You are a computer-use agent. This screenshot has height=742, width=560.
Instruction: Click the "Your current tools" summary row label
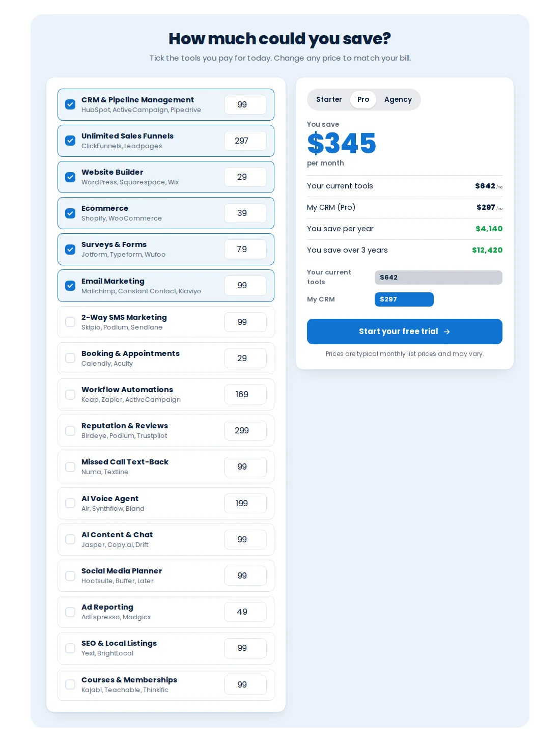click(340, 186)
